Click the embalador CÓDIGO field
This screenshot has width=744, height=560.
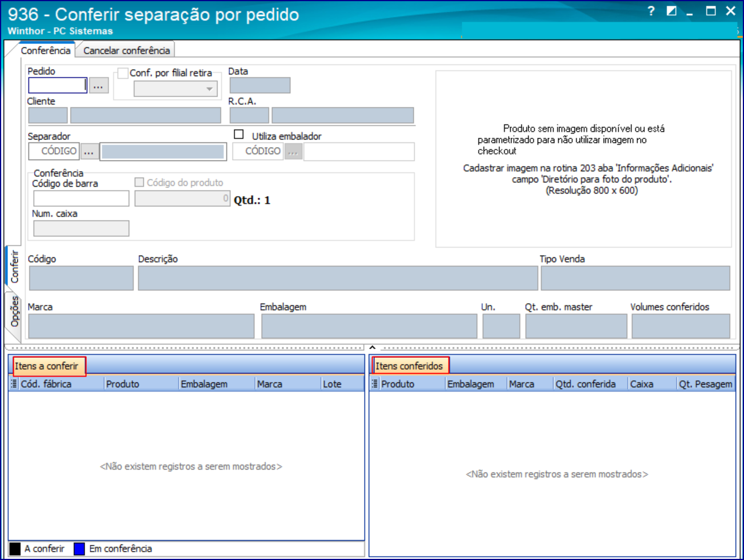[258, 151]
